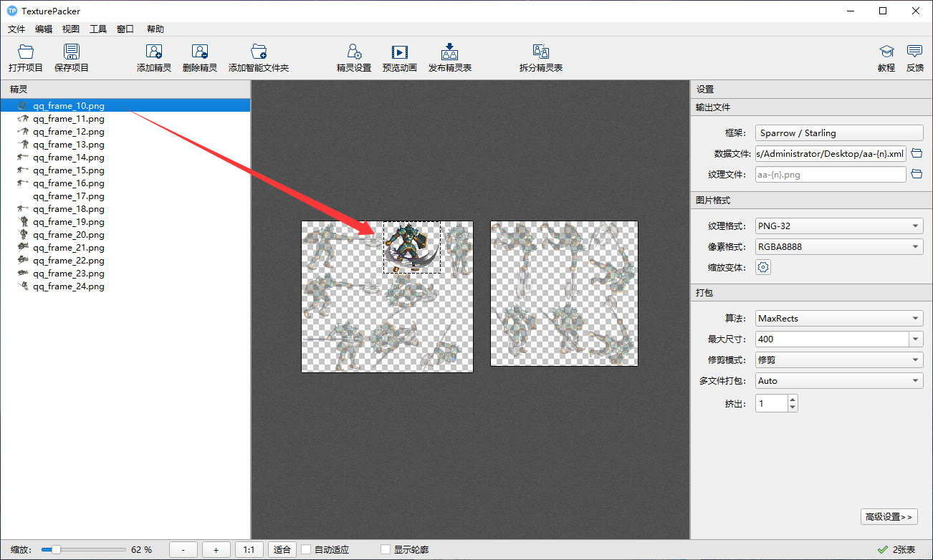Image resolution: width=933 pixels, height=560 pixels.
Task: Expand the 修剪模式 dropdown
Action: (x=838, y=360)
